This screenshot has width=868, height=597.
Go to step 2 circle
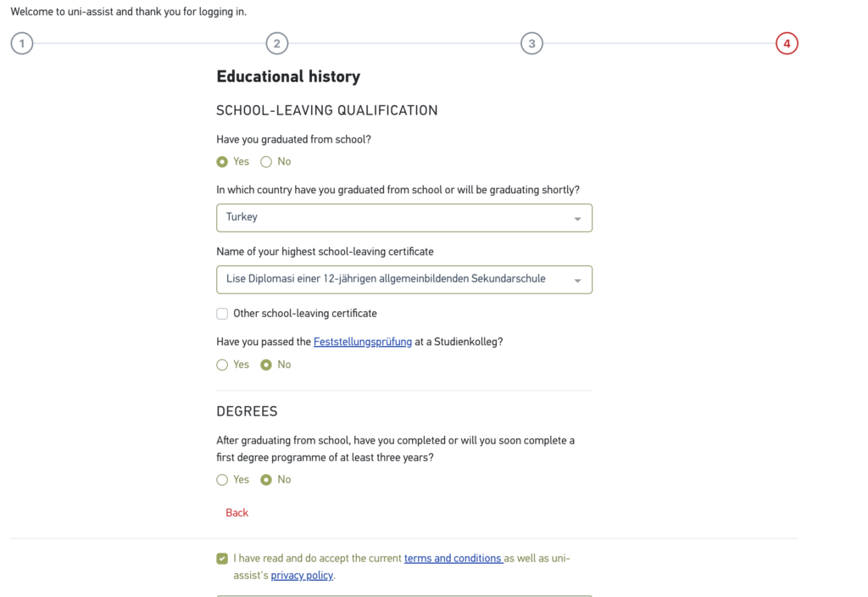click(276, 43)
